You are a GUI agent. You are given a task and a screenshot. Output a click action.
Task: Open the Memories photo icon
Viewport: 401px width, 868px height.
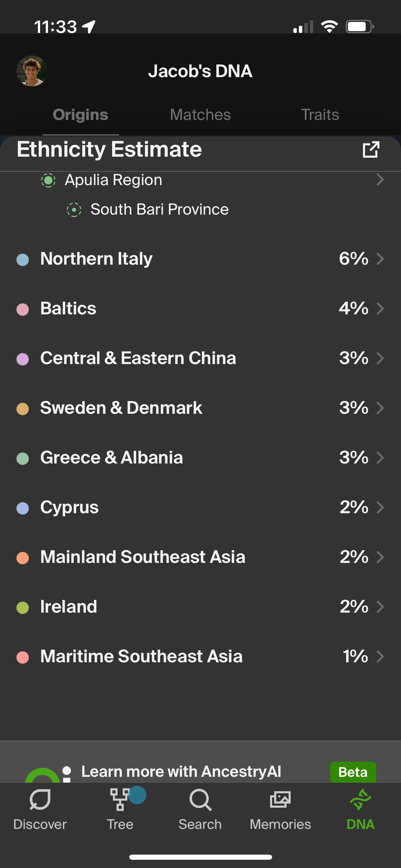280,800
